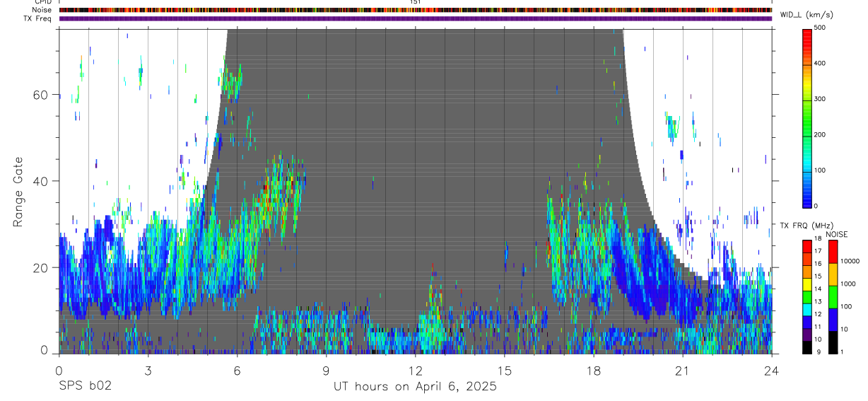The image size is (868, 401).
Task: Click the y-axis tick label '20'
Action: [41, 267]
